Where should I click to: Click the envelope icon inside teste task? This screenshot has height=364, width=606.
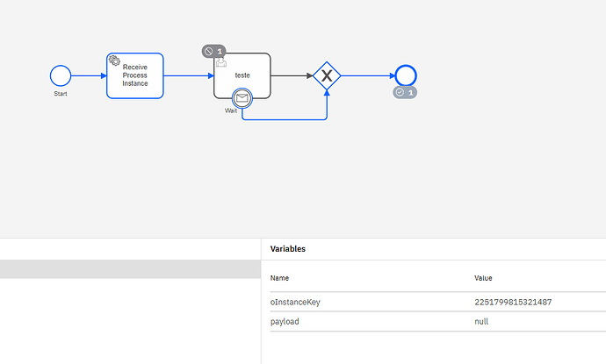tap(221, 64)
